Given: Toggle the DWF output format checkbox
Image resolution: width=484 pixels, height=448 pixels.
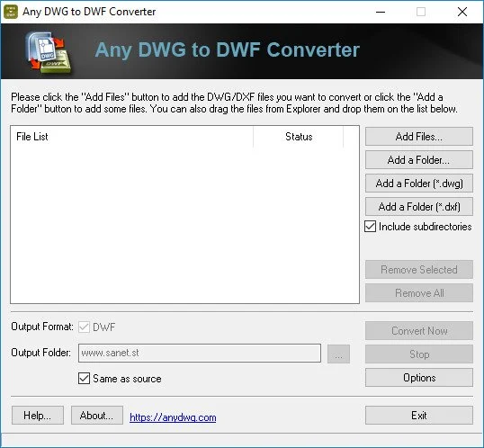Looking at the screenshot, I should click(84, 327).
